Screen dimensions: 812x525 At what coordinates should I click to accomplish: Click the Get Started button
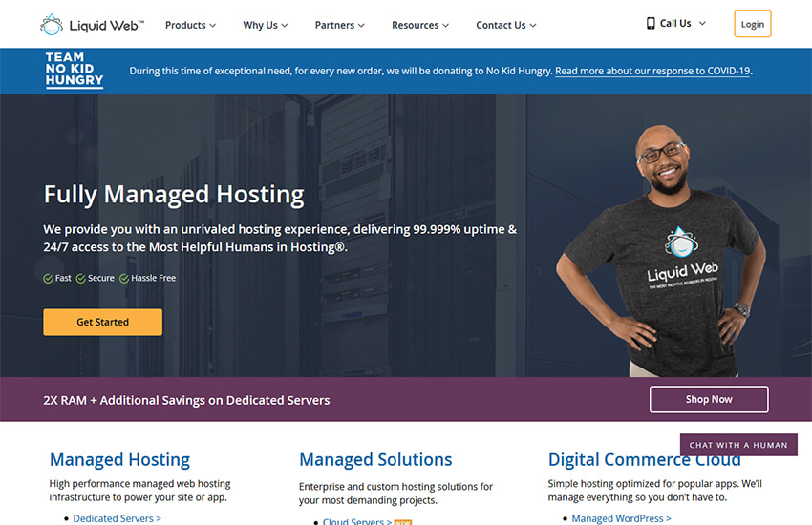pos(102,322)
